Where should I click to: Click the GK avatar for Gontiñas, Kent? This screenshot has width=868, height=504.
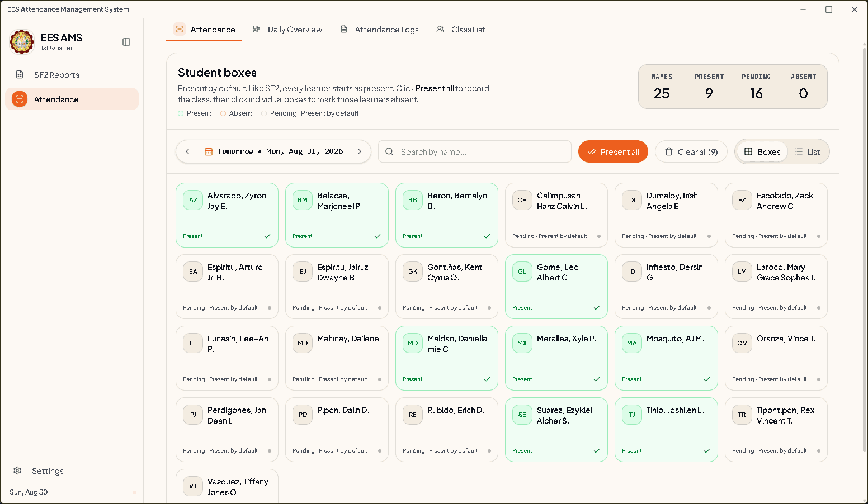pyautogui.click(x=413, y=272)
